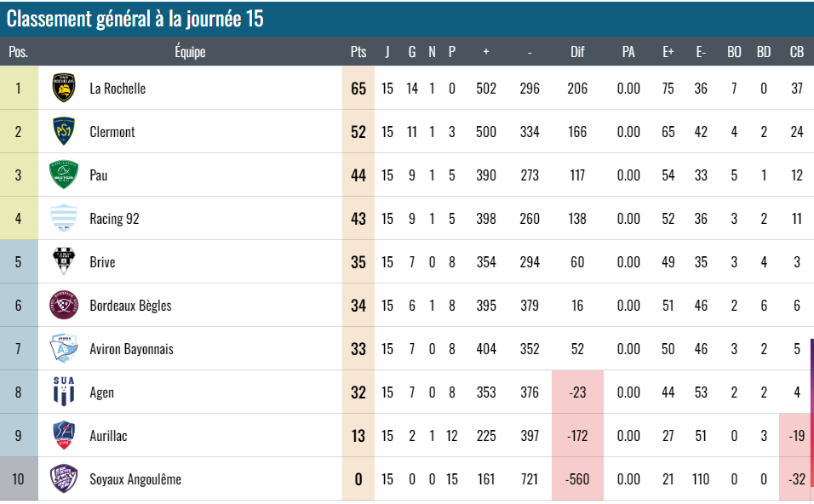This screenshot has height=504, width=814.
Task: Click Aurillac's red -172 difference cell
Action: (577, 436)
